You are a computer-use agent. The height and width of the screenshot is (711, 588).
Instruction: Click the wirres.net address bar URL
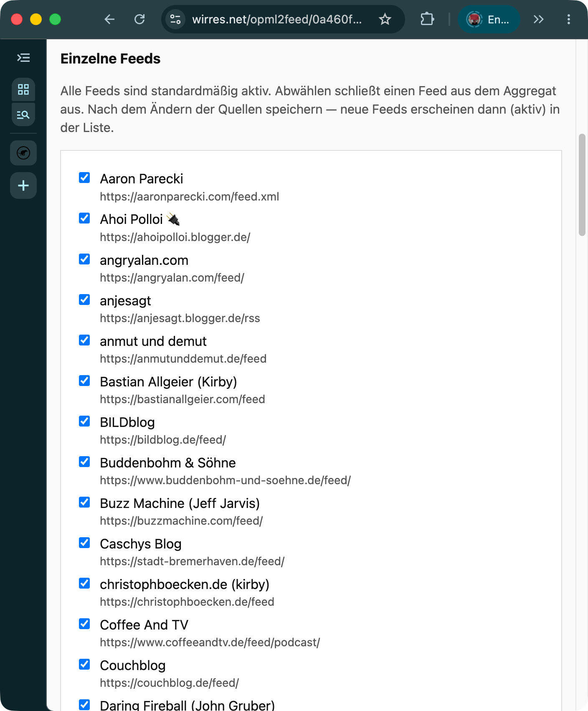point(277,19)
